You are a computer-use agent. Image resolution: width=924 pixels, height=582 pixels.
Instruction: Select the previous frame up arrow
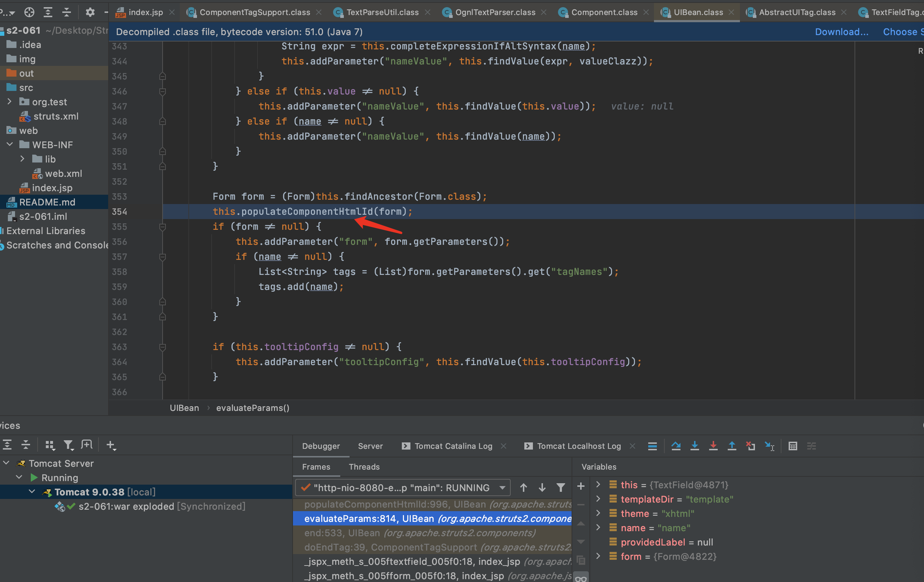pyautogui.click(x=523, y=487)
